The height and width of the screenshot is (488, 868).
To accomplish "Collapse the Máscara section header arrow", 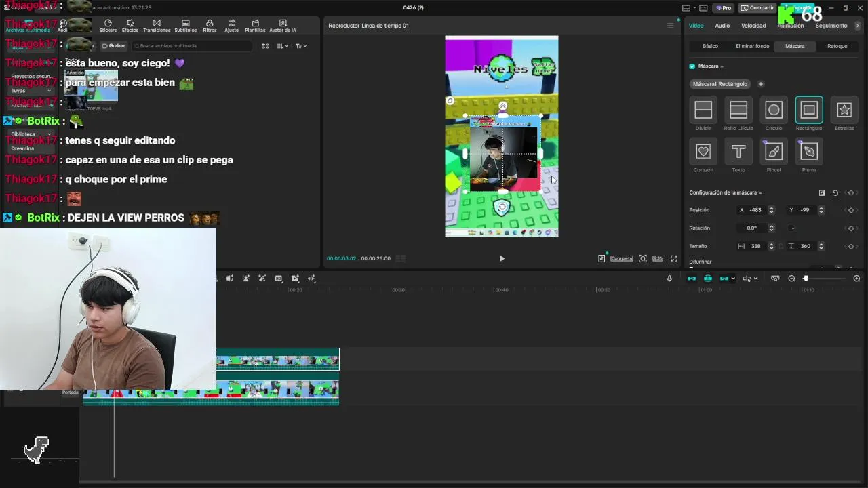I will point(722,66).
